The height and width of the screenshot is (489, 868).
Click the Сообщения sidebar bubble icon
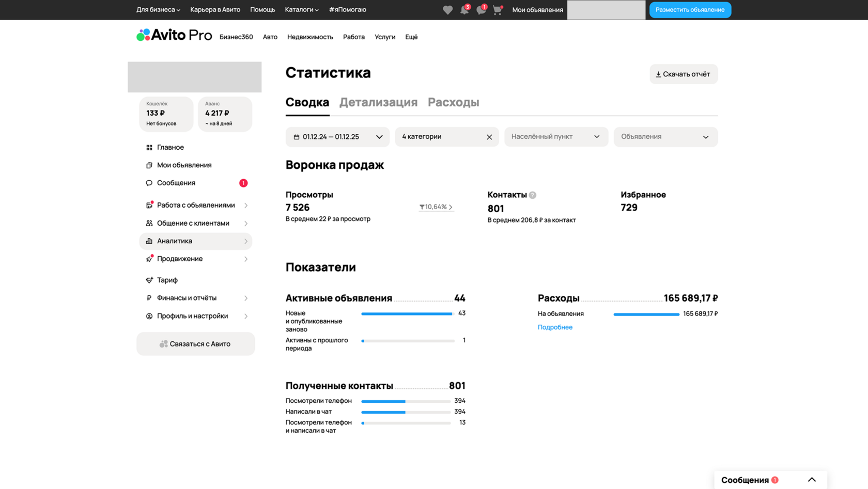[149, 183]
